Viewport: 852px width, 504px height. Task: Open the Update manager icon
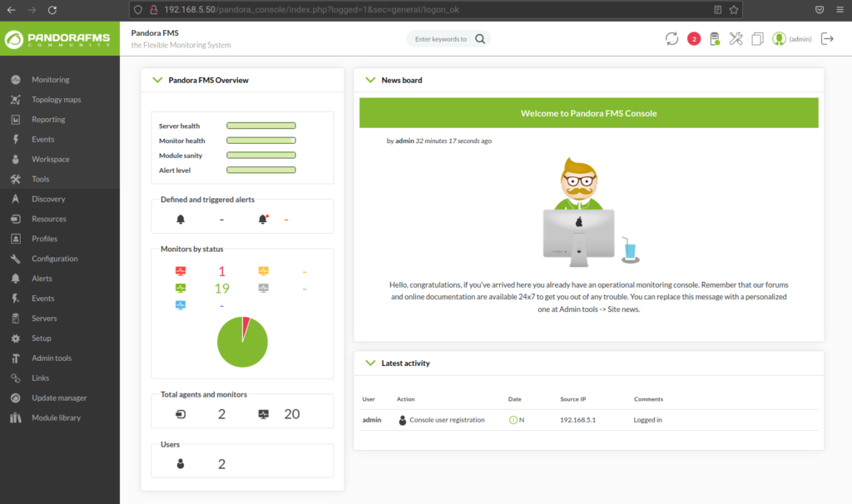coord(15,398)
